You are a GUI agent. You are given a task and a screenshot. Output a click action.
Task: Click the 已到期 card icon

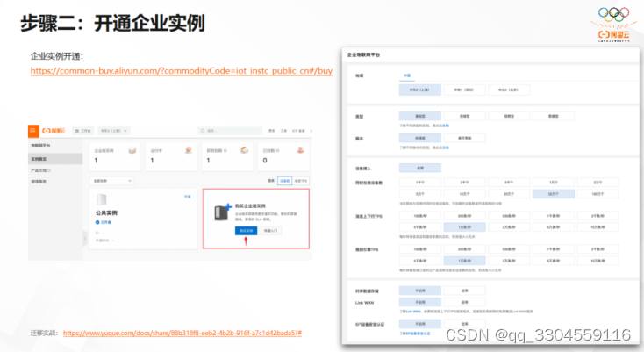click(300, 150)
